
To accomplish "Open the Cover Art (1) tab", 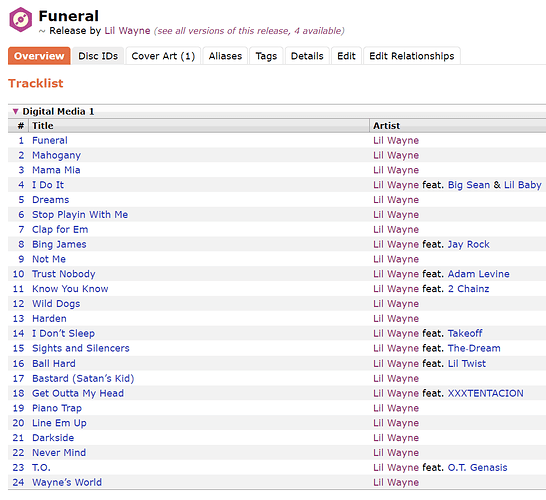I will 163,56.
